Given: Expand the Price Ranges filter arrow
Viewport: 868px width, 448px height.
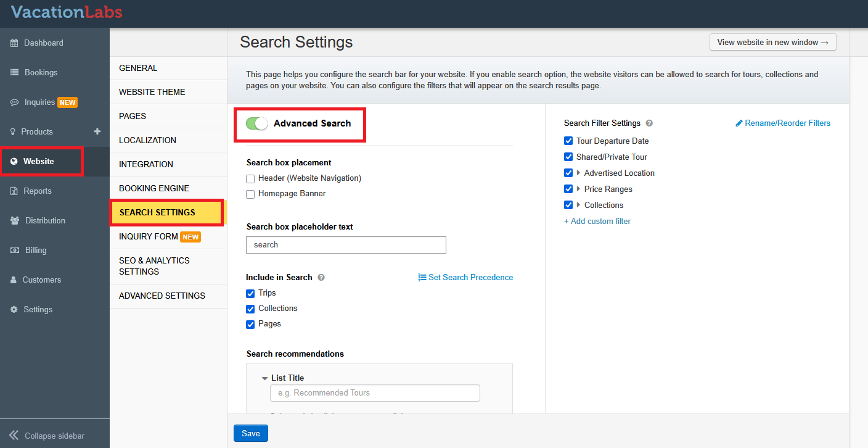Looking at the screenshot, I should [578, 189].
